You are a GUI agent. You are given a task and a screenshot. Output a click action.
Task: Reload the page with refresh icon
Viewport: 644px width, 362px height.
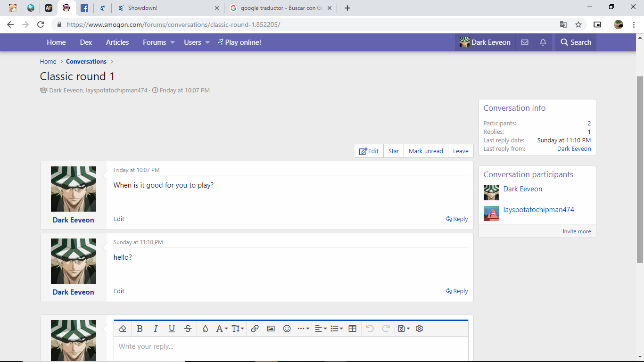[x=41, y=25]
